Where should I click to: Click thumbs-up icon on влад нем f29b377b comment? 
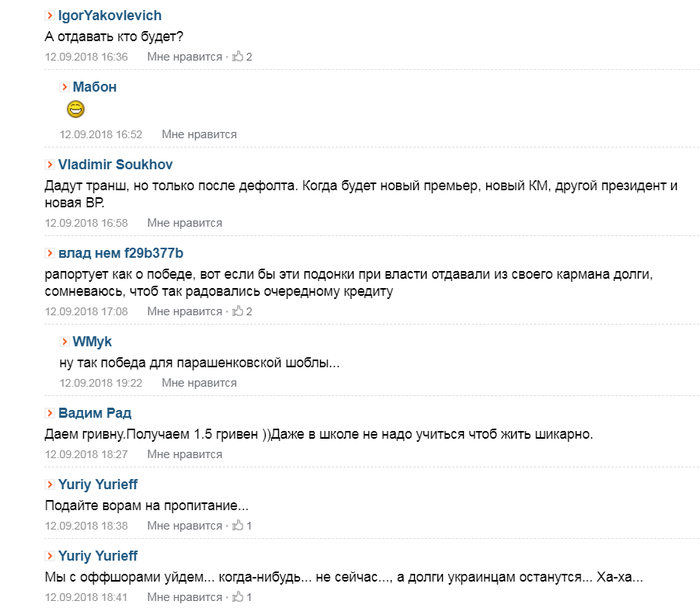click(238, 311)
